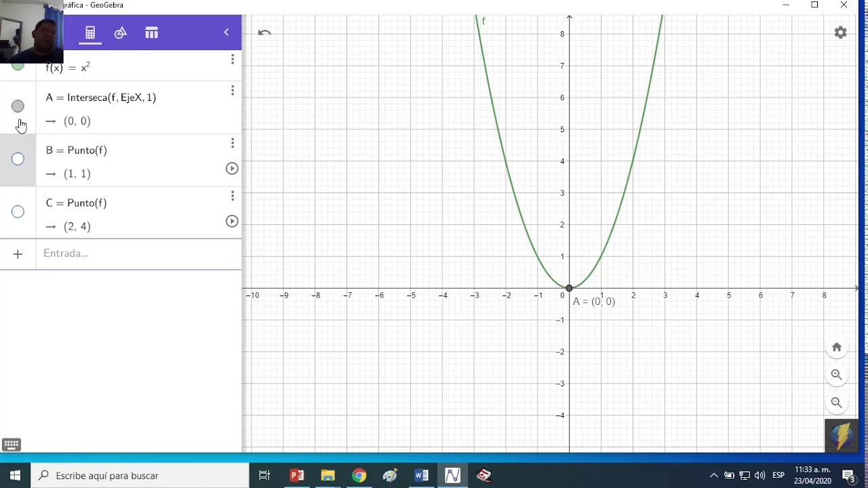Click the undo arrow in graphics view
The height and width of the screenshot is (488, 868).
click(264, 33)
